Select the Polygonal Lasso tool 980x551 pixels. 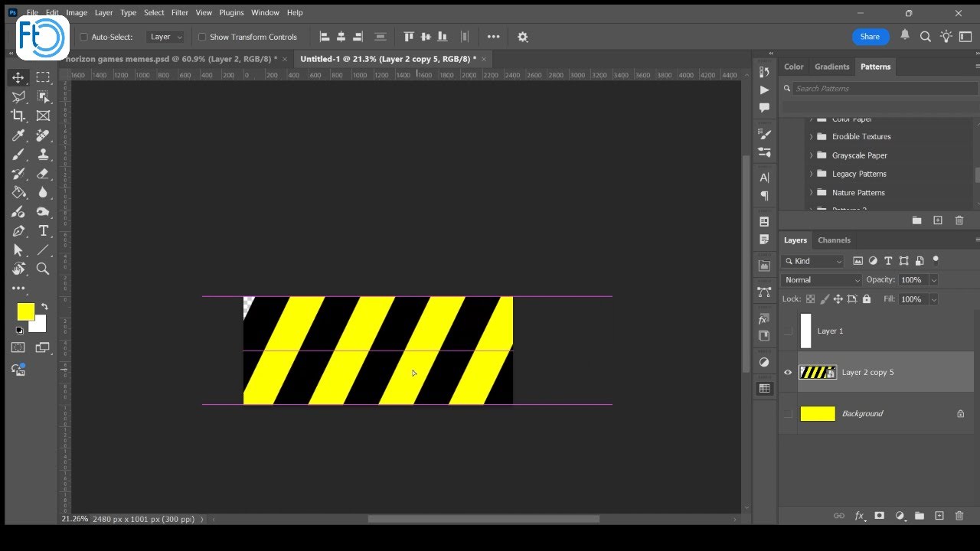pos(18,96)
